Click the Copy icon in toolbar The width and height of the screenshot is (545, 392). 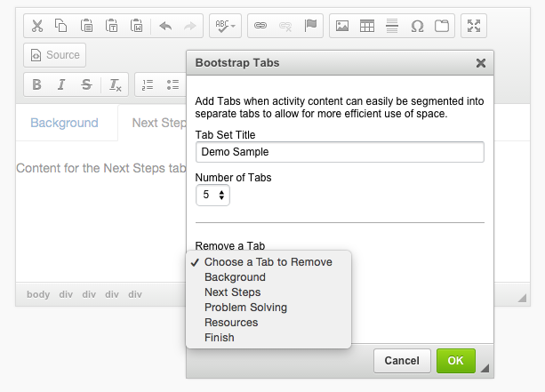(x=61, y=26)
